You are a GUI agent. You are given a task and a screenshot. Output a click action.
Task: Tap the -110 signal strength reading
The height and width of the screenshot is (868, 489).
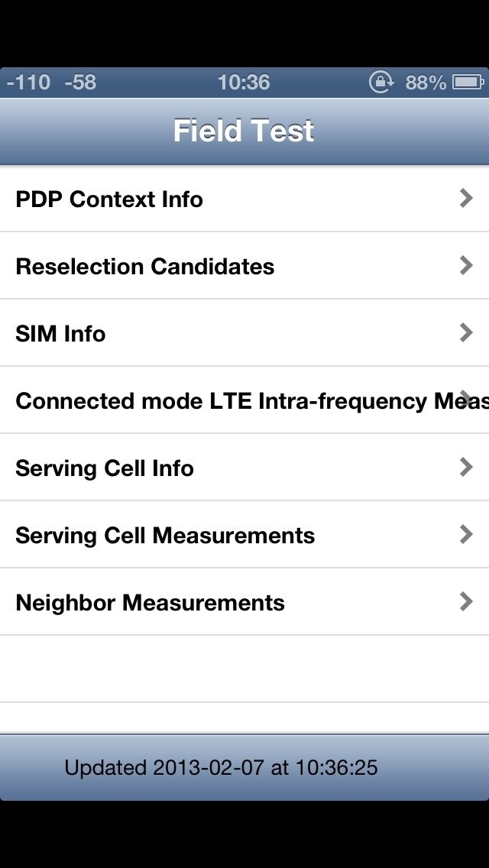click(x=28, y=82)
